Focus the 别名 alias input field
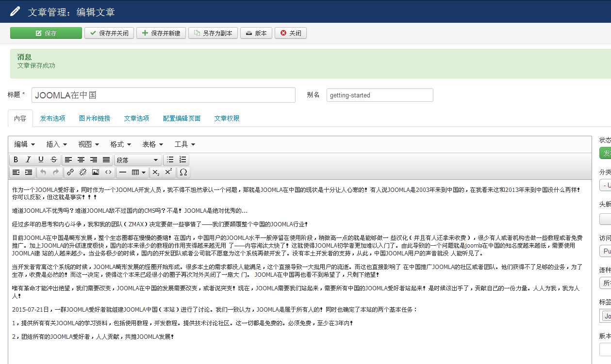Image resolution: width=611 pixels, height=364 pixels. point(380,95)
